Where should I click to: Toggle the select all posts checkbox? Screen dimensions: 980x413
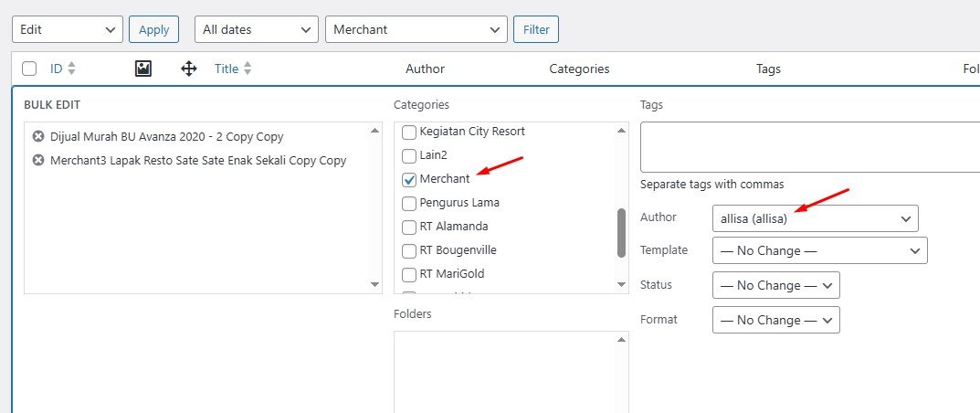pos(29,69)
